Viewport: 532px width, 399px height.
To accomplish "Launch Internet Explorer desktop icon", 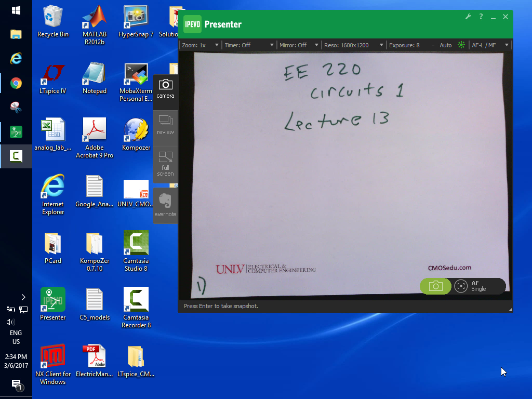I will click(x=52, y=194).
